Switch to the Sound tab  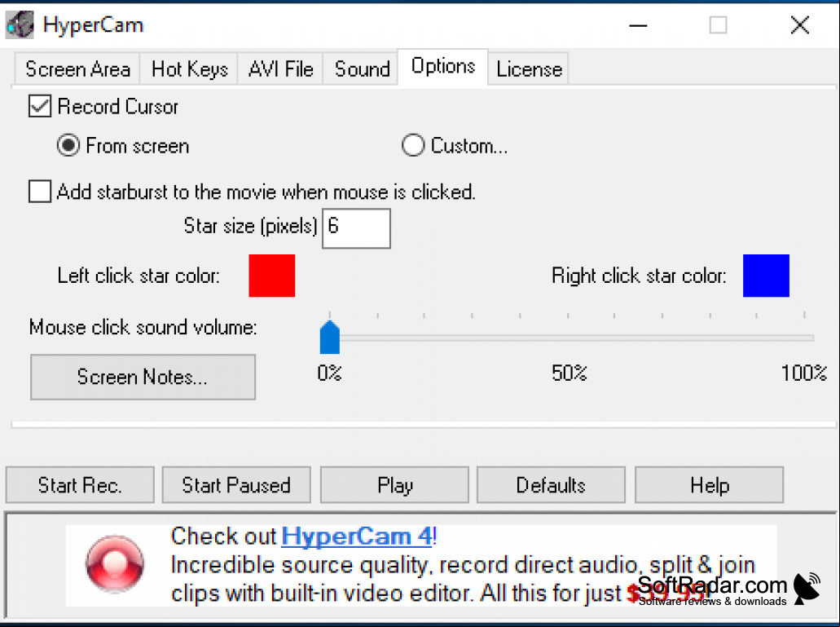point(362,68)
